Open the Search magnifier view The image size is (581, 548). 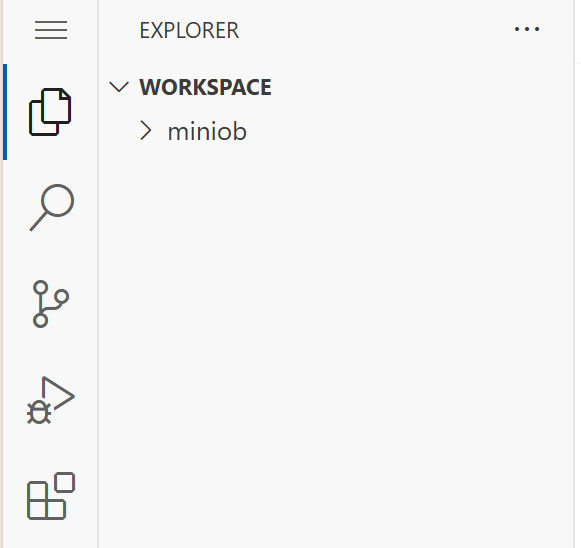tap(52, 207)
